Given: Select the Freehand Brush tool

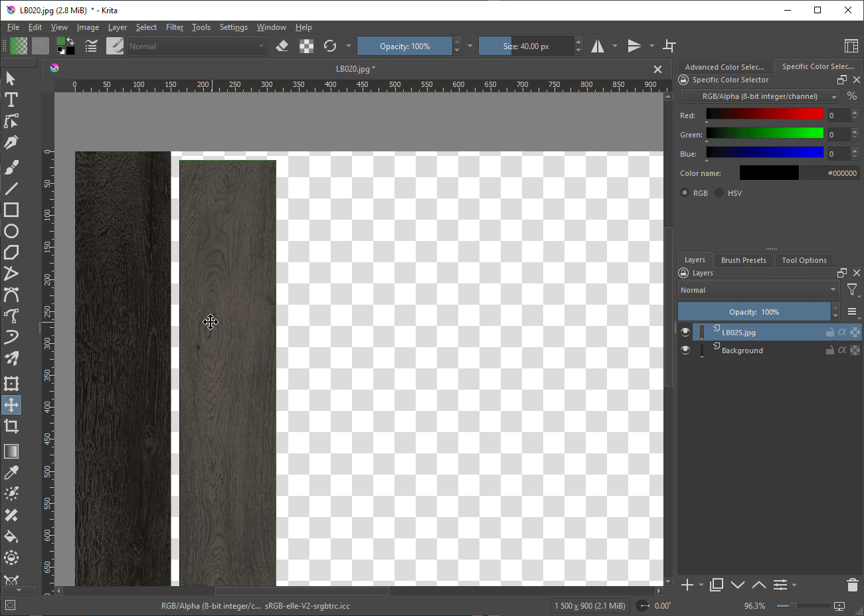Looking at the screenshot, I should (11, 167).
